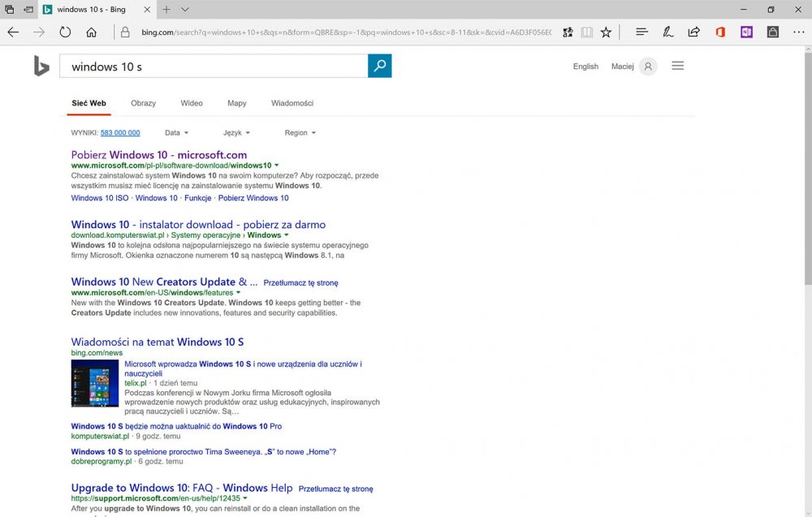Open dropdown arrow beside komputerswiat.pl URL
The height and width of the screenshot is (517, 812).
click(287, 235)
